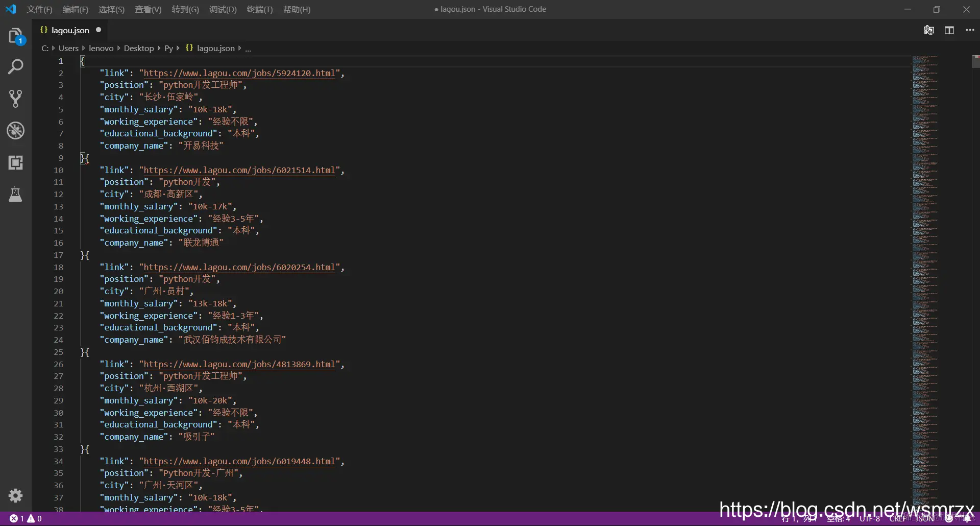The width and height of the screenshot is (980, 526).
Task: Click line number 25 in the gutter
Action: pos(59,352)
